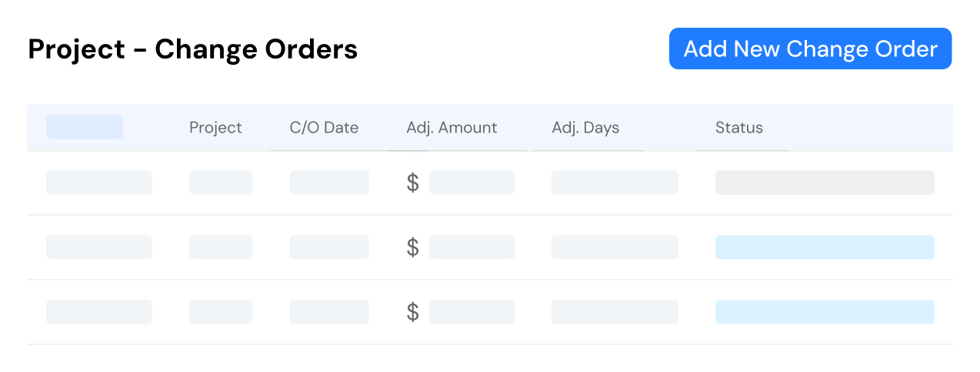The image size is (980, 372).
Task: Select the Project column header
Action: coord(215,128)
